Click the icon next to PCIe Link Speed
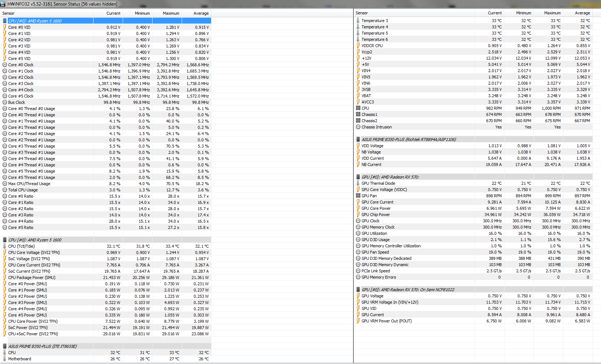The height and width of the screenshot is (364, 601). click(x=358, y=271)
